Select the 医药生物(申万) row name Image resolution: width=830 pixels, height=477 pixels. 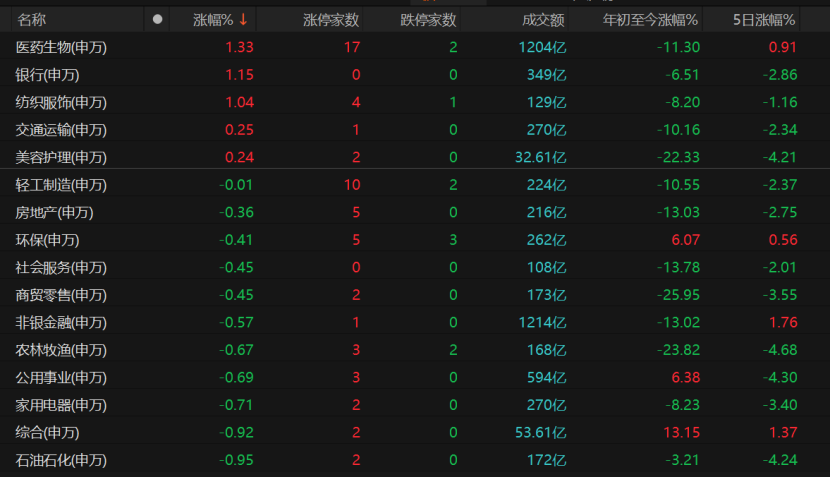(x=61, y=48)
